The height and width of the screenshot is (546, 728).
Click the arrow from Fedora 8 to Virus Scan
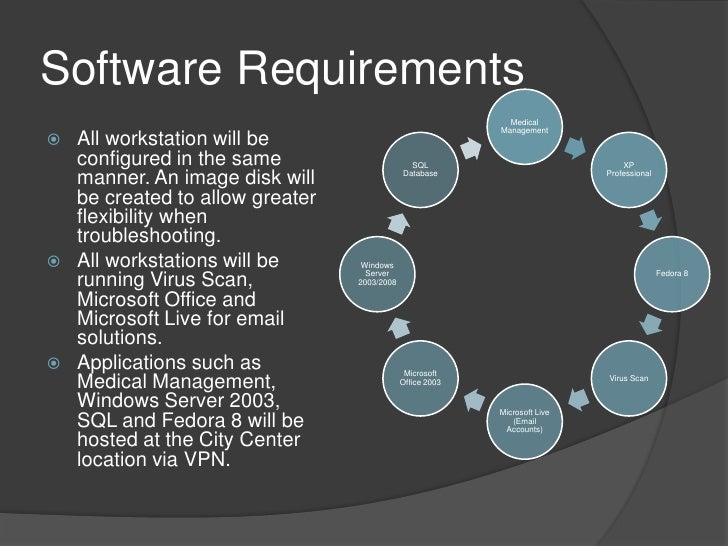[x=650, y=324]
